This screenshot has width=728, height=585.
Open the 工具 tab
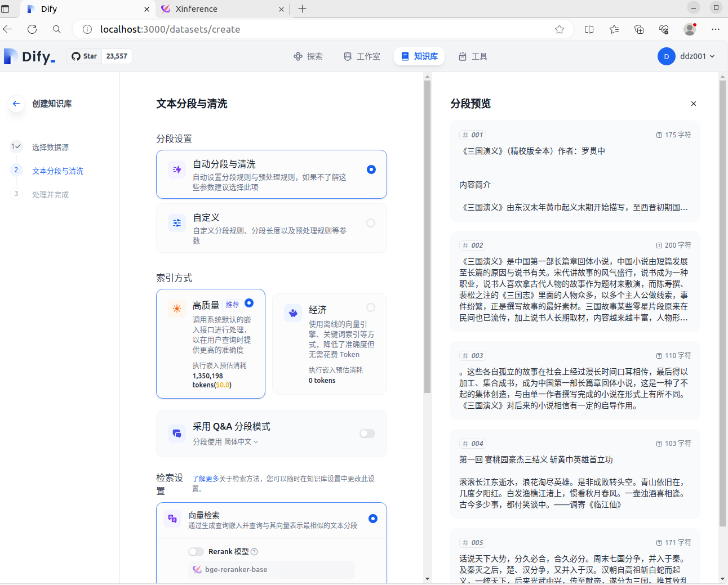(473, 56)
